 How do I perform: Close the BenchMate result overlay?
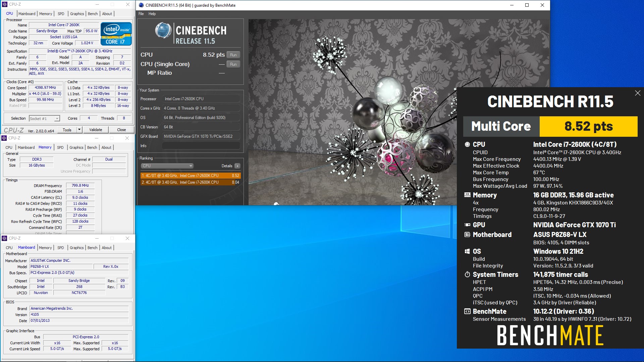pyautogui.click(x=638, y=93)
